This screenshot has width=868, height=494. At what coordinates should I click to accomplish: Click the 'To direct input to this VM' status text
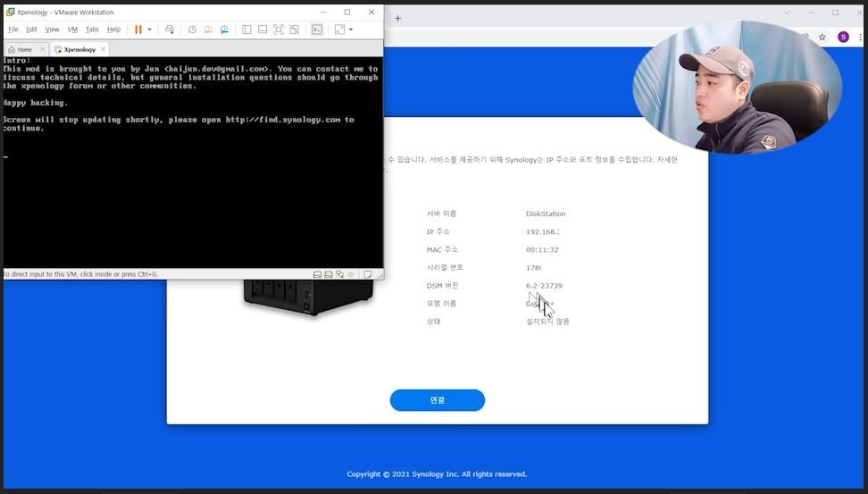[x=81, y=274]
